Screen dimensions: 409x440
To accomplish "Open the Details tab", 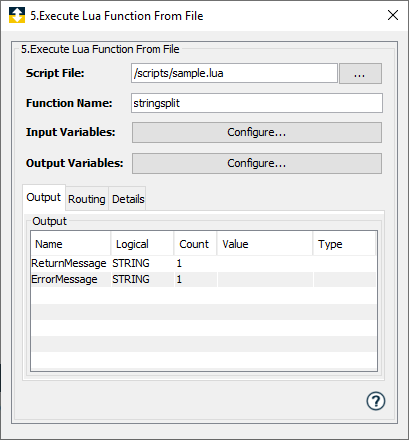I will point(128,199).
